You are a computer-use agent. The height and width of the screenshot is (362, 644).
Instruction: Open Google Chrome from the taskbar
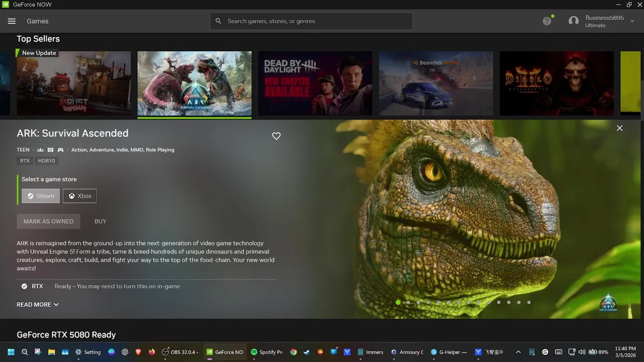point(293,352)
